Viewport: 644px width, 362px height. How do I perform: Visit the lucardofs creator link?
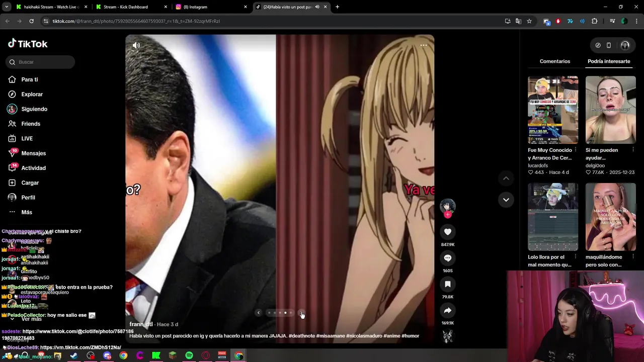click(538, 165)
